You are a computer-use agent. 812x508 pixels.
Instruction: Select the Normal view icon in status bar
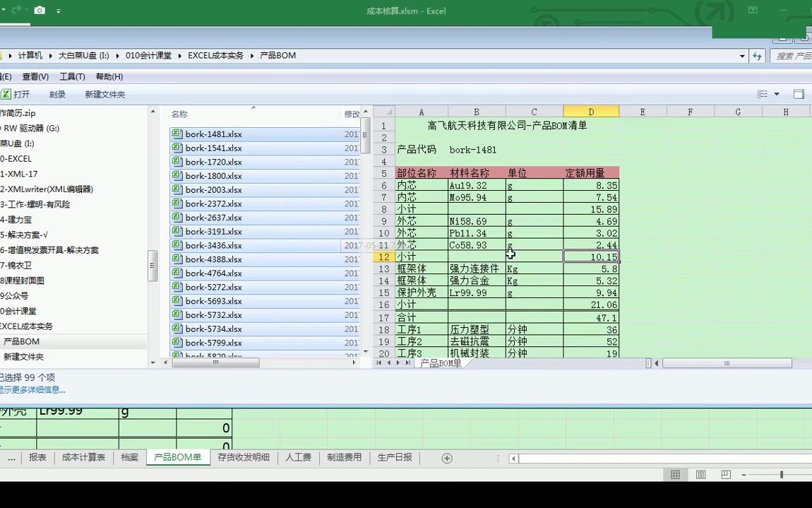676,474
